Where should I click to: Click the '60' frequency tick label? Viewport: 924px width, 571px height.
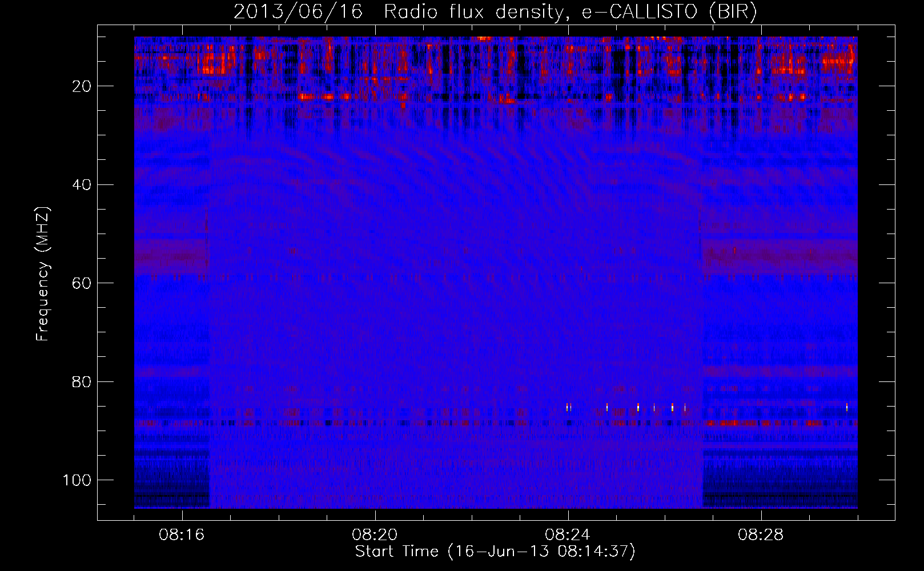click(82, 283)
